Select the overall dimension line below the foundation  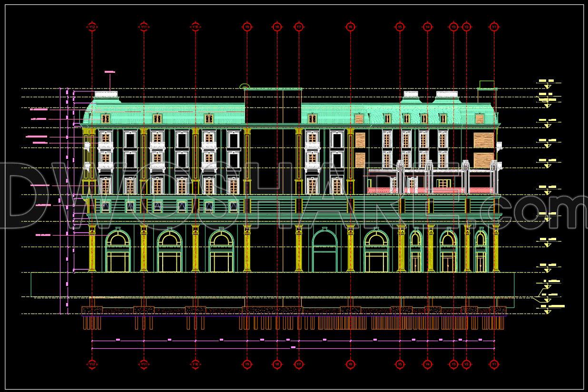click(x=293, y=348)
